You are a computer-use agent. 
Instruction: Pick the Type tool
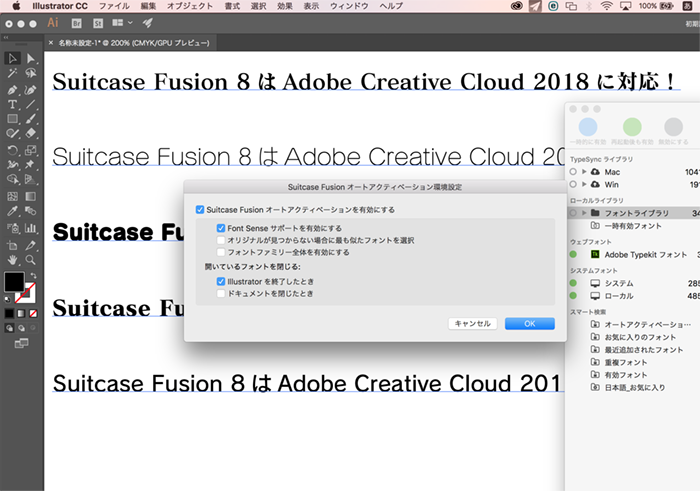[12, 104]
